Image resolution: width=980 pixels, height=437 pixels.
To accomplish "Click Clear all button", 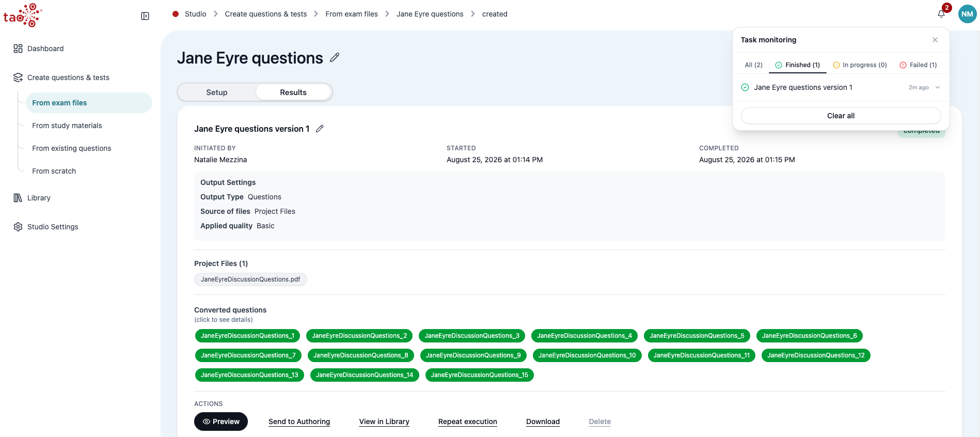I will click(x=841, y=116).
